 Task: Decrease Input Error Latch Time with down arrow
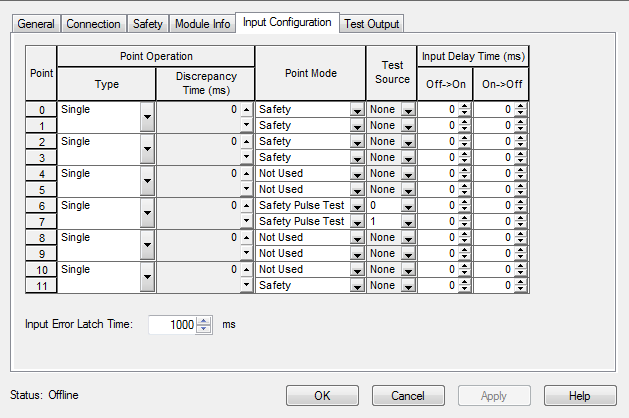(205, 329)
